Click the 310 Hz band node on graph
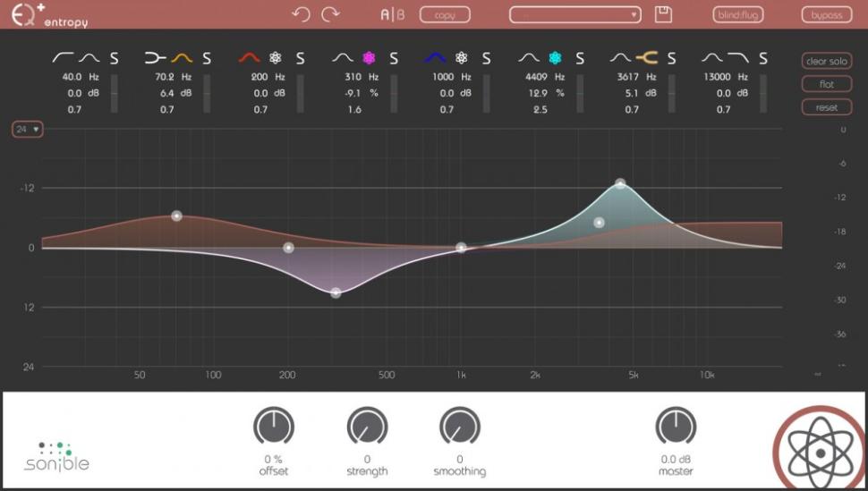 coord(336,292)
